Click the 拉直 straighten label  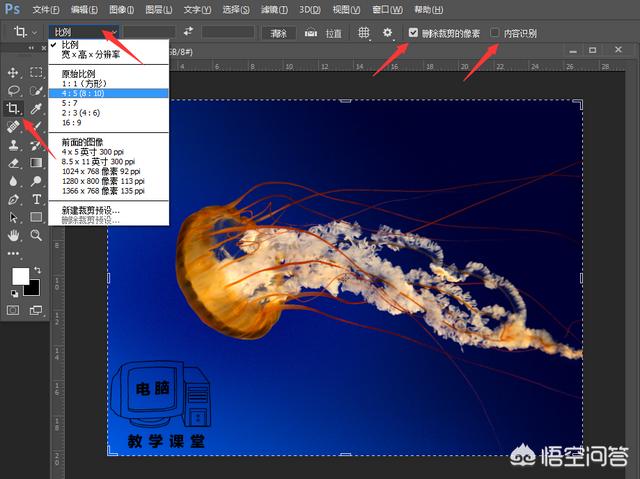tap(333, 33)
